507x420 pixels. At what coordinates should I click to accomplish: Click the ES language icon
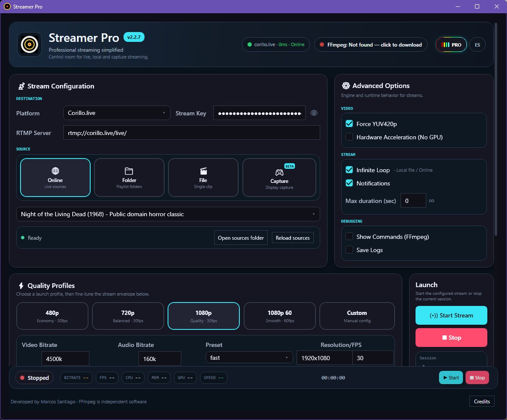(478, 44)
